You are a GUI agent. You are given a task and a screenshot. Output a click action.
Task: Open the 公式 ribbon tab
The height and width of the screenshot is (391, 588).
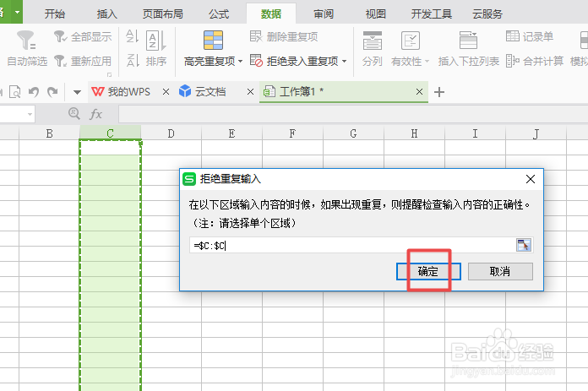(x=219, y=14)
